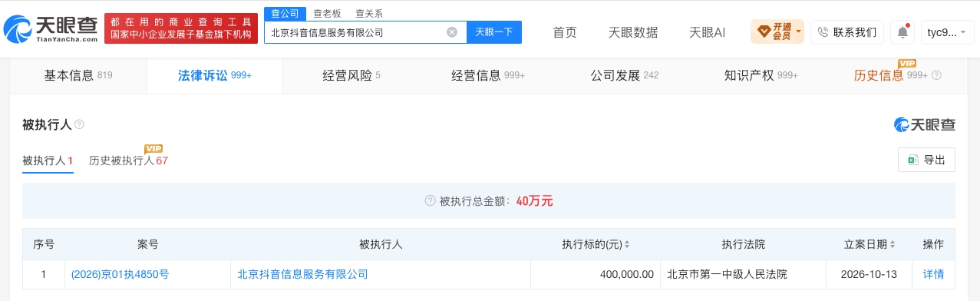Switch to 公司发展 242 tab
980x301 pixels.
tap(625, 75)
